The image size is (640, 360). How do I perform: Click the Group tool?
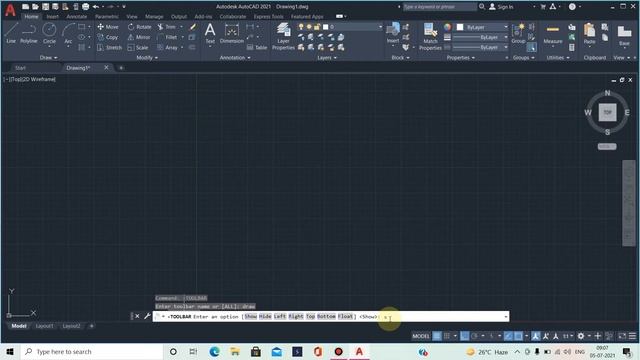(518, 33)
